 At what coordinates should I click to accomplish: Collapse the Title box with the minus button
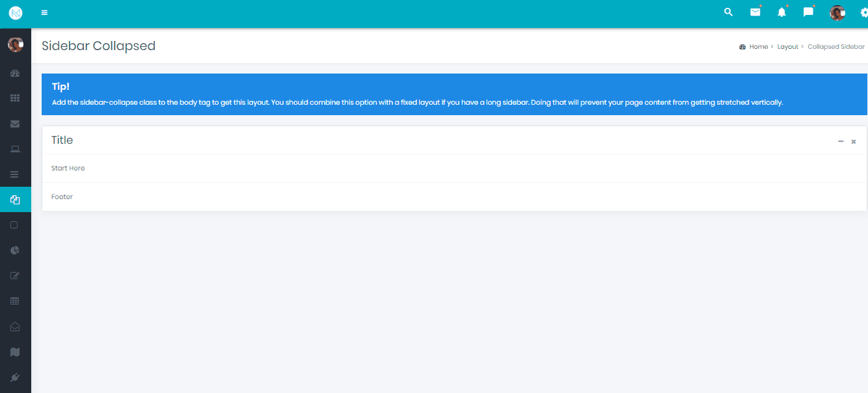[x=841, y=141]
